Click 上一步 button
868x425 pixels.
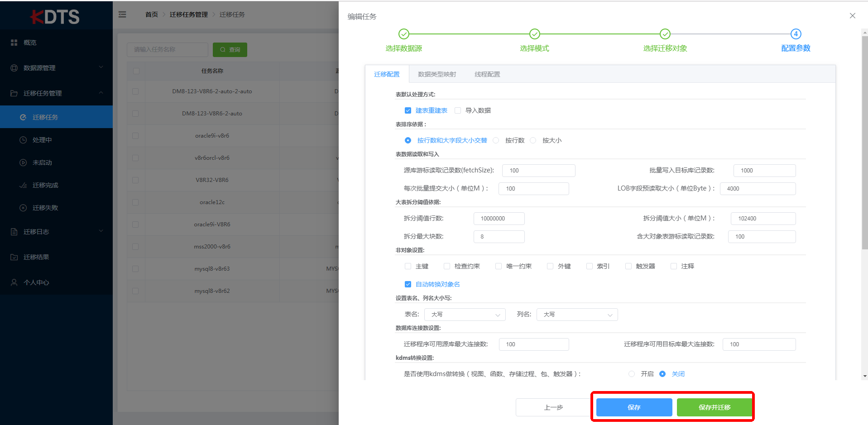pos(553,407)
